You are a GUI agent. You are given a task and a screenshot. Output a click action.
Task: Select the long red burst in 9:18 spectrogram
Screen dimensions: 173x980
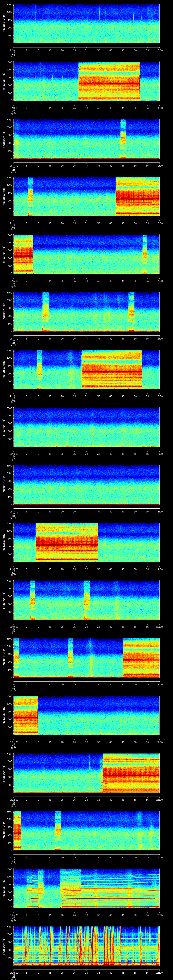(x=67, y=542)
